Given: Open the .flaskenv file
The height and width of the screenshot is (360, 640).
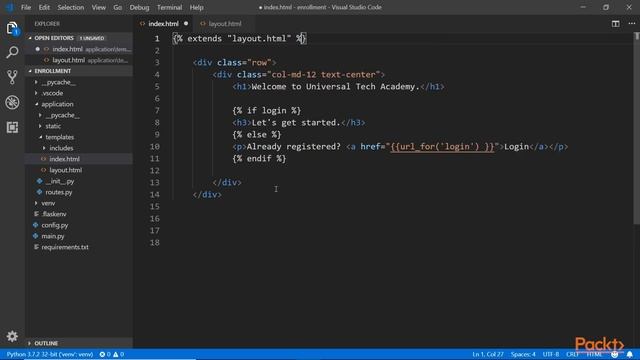Looking at the screenshot, I should coord(54,214).
